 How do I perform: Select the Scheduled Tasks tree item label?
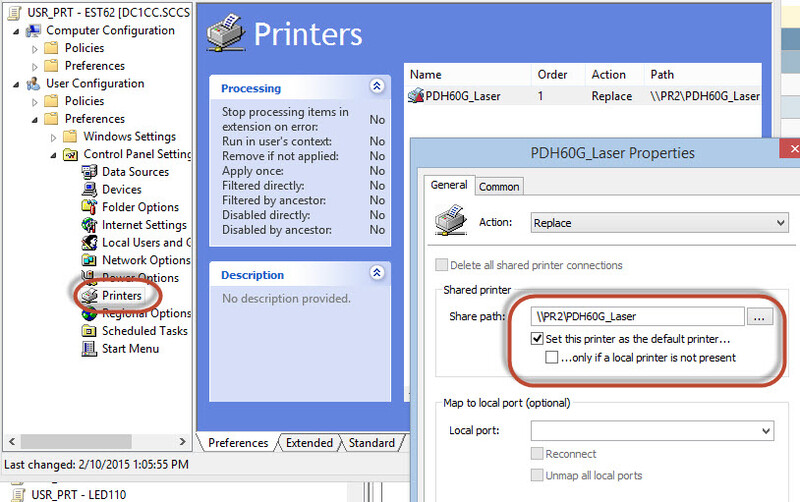point(144,331)
